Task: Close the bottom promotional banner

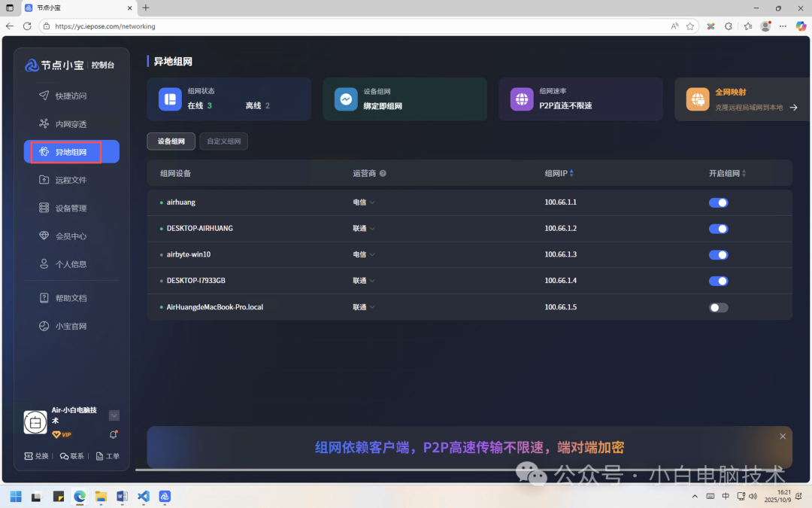Action: (783, 437)
